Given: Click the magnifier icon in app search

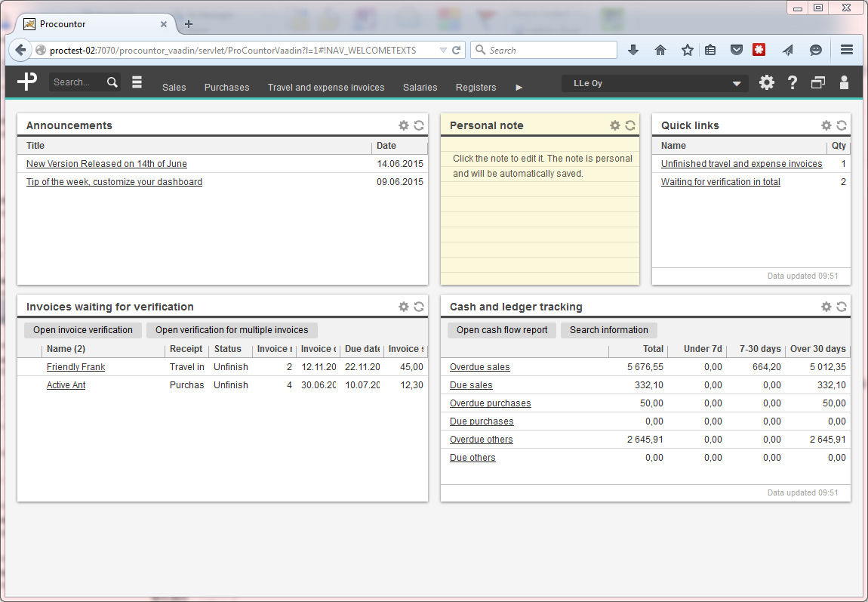Looking at the screenshot, I should click(112, 82).
